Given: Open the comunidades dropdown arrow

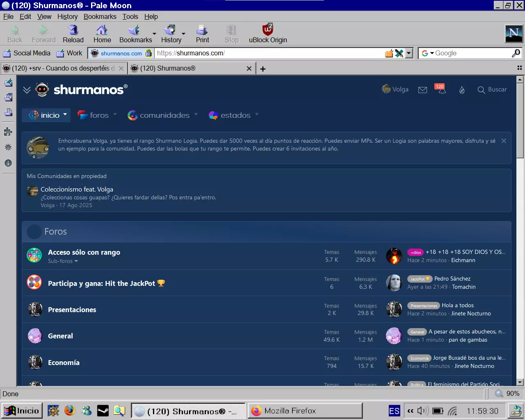Looking at the screenshot, I should 196,114.
